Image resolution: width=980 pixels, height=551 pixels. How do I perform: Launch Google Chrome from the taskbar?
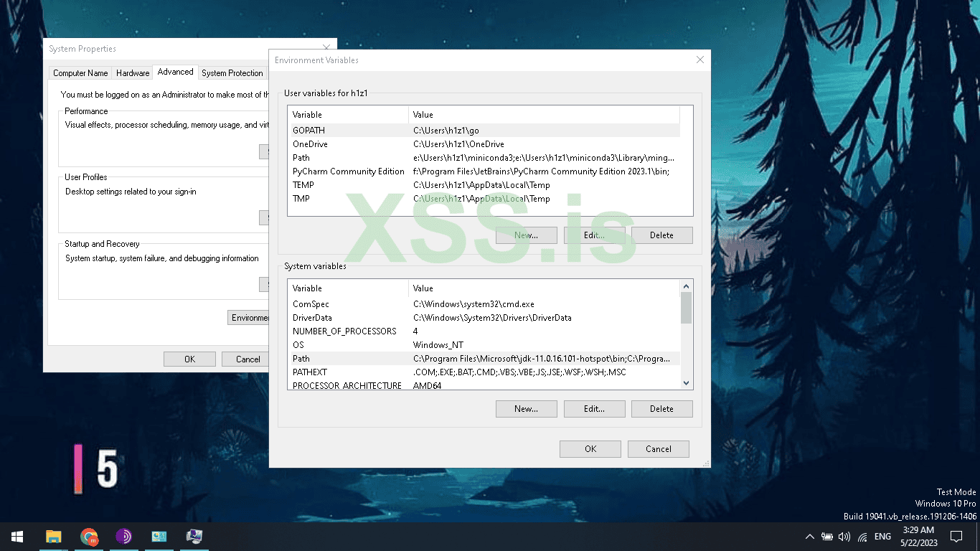[89, 537]
